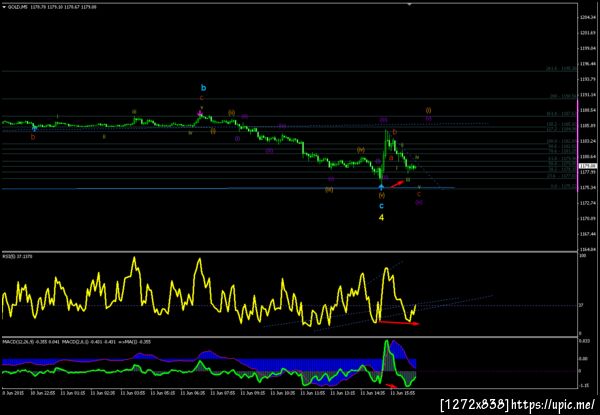This screenshot has width=600, height=415.
Task: Select the red divergence arrow on the RSI pane
Action: coord(399,323)
